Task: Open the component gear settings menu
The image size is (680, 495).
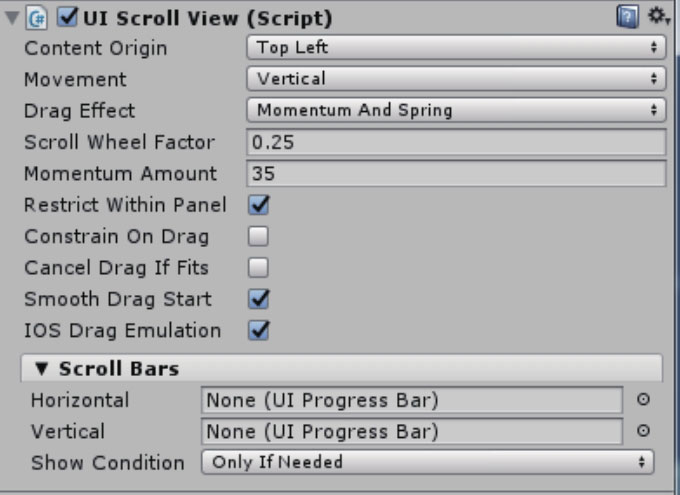Action: click(658, 16)
